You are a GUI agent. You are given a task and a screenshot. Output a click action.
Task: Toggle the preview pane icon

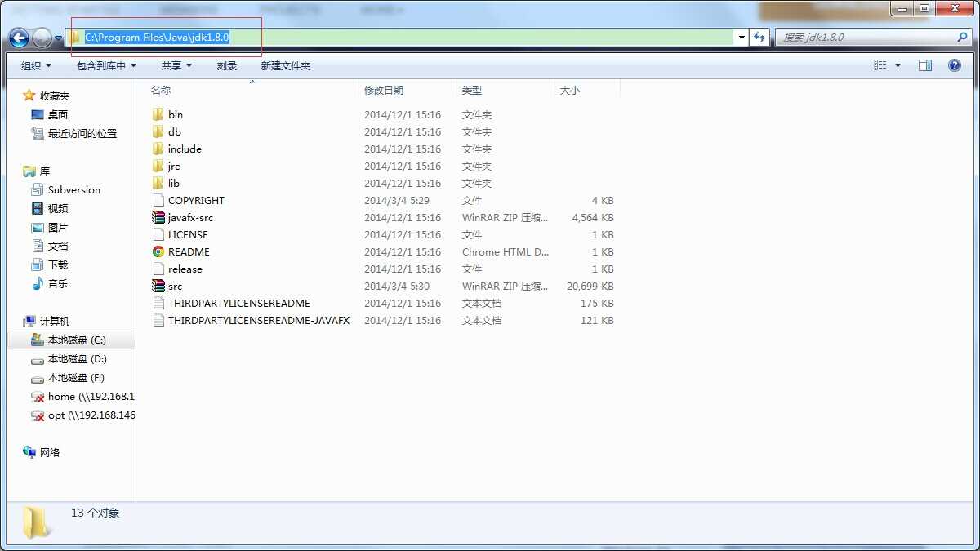coord(925,65)
